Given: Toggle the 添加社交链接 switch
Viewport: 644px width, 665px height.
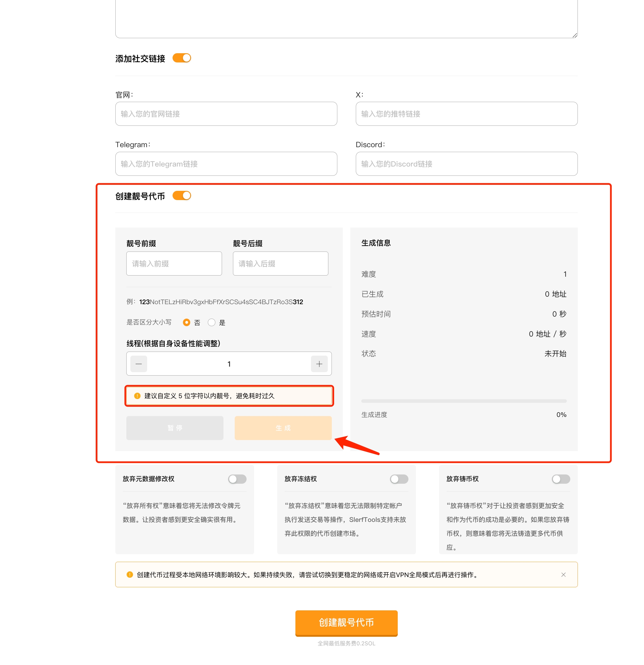Looking at the screenshot, I should (x=182, y=58).
